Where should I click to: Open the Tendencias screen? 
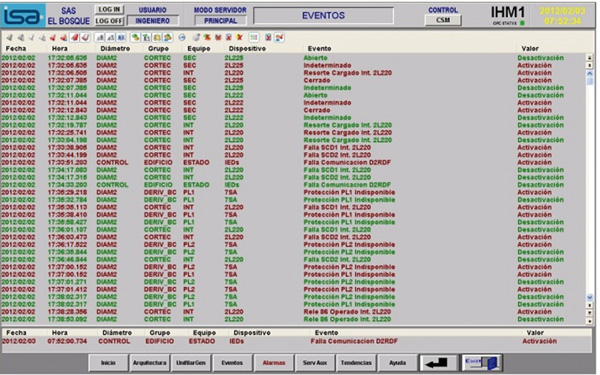[x=356, y=362]
